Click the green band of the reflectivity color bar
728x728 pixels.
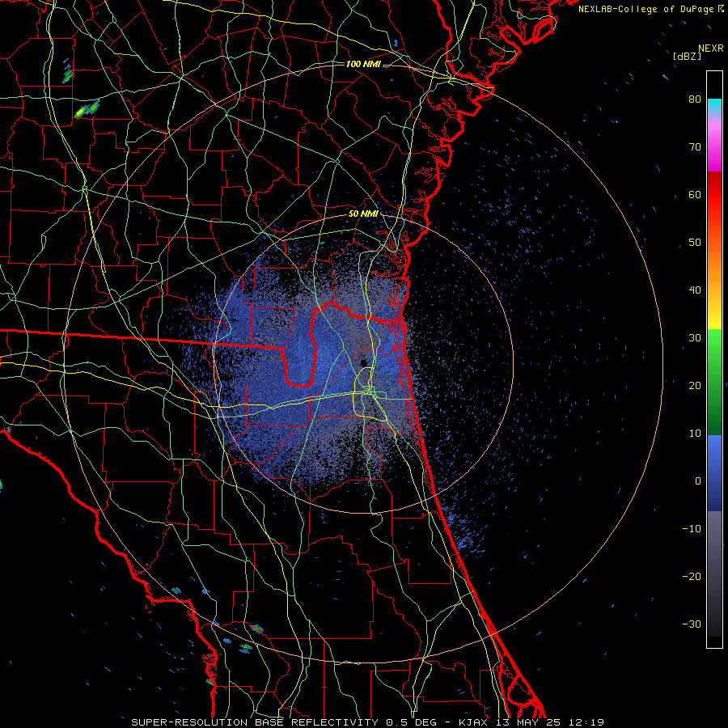click(x=714, y=382)
